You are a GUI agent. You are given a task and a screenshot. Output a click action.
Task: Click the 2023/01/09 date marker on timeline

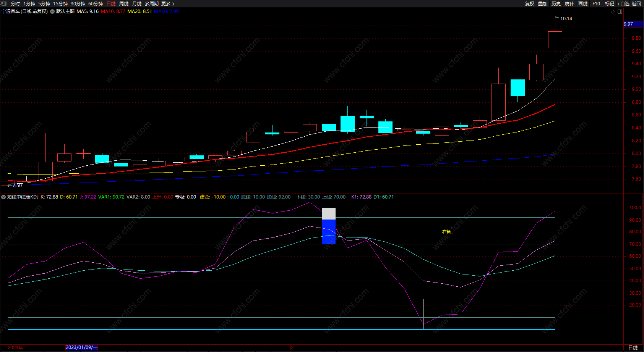pyautogui.click(x=81, y=347)
